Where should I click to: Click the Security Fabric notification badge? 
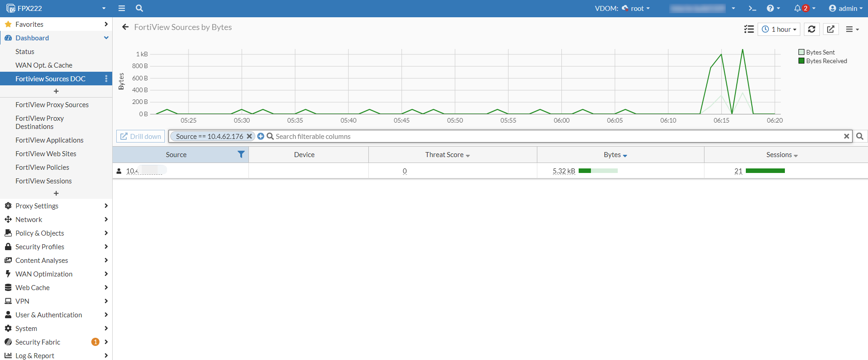pos(95,342)
